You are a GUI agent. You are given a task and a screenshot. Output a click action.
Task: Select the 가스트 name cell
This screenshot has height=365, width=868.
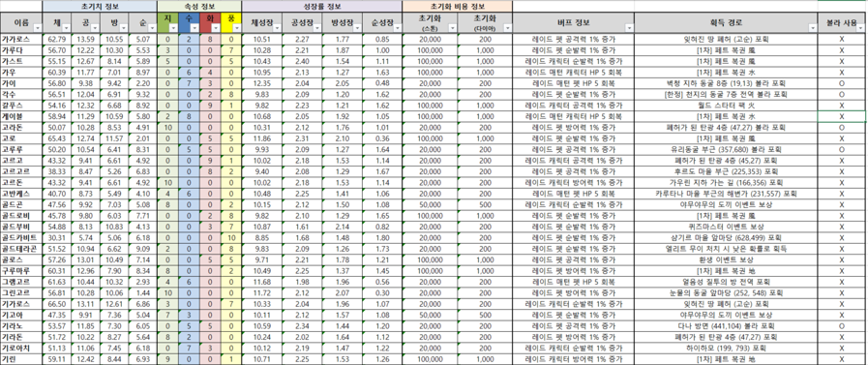tap(21, 61)
